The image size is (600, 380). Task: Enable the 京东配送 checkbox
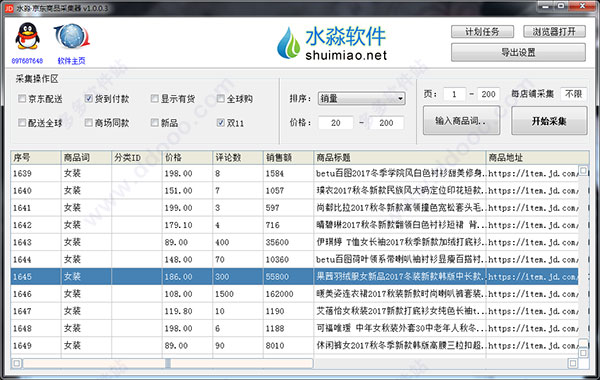(x=22, y=99)
